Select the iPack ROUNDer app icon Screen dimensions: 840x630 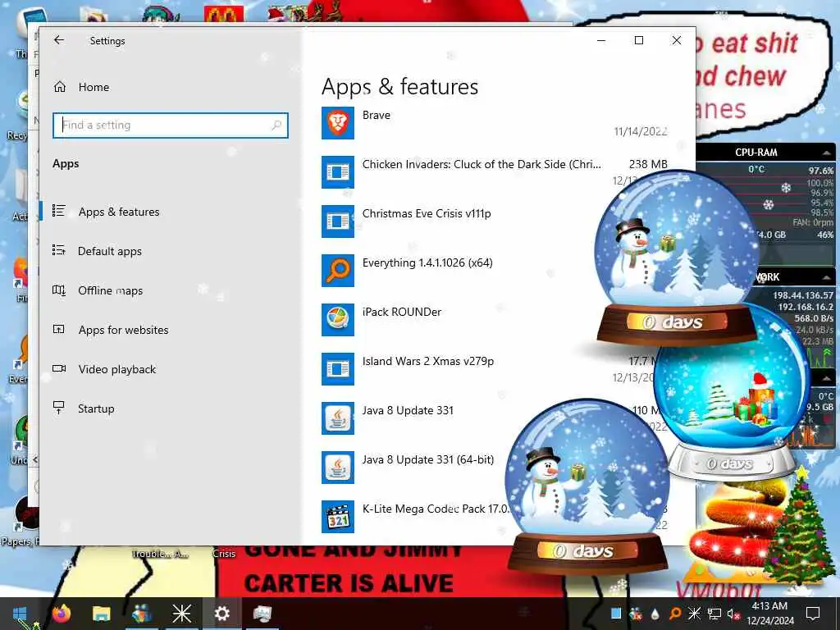pyautogui.click(x=337, y=320)
